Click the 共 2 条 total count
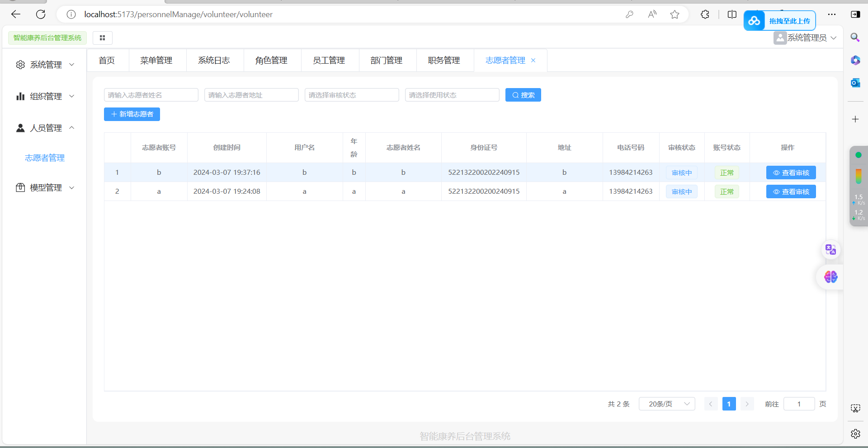868x448 pixels. (x=618, y=404)
